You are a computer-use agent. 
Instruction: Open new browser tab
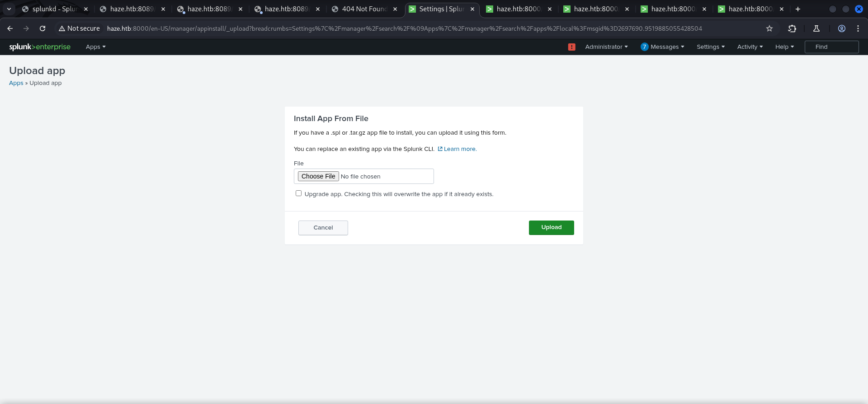[798, 9]
